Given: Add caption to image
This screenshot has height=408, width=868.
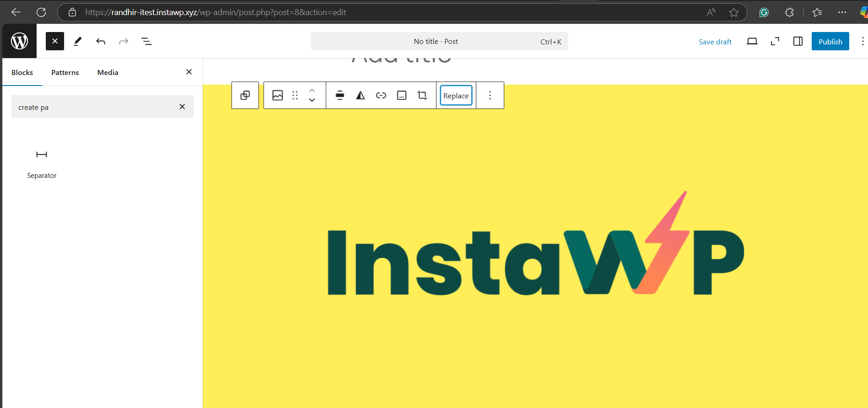Looking at the screenshot, I should pyautogui.click(x=401, y=95).
